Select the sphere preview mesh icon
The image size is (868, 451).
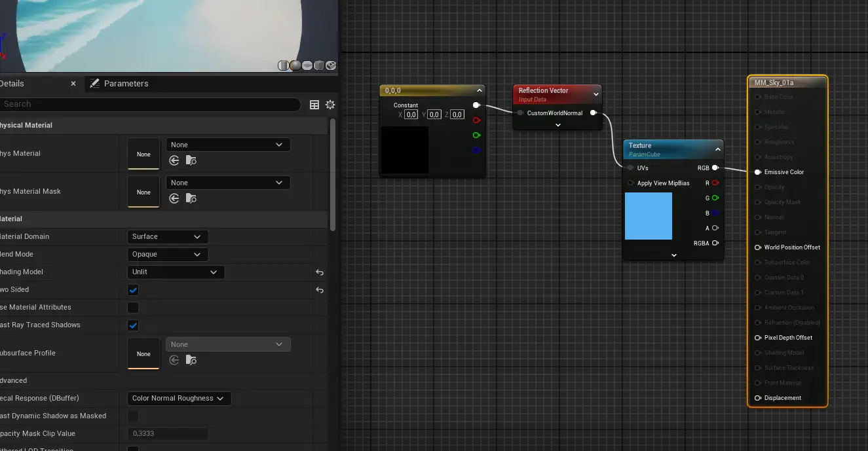(x=295, y=65)
